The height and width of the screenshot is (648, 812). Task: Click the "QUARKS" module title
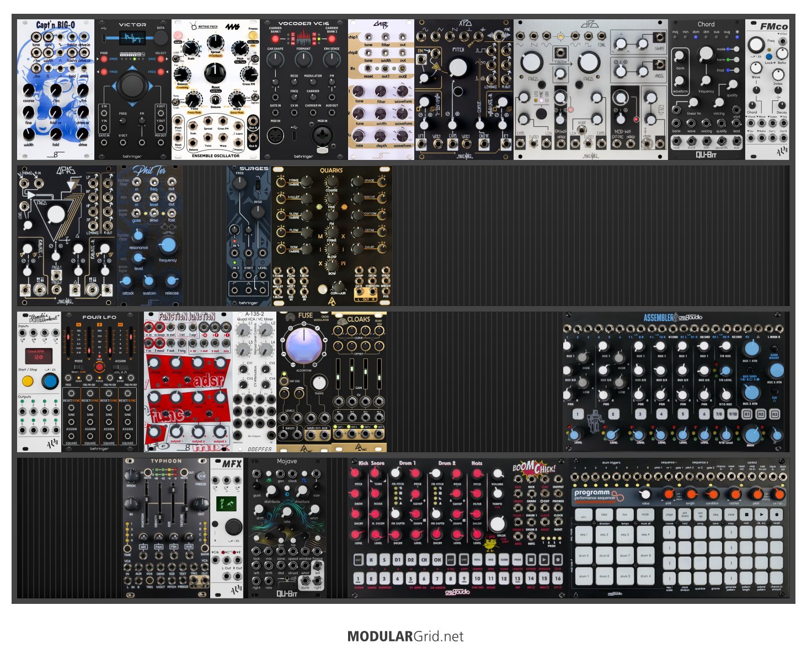[331, 170]
